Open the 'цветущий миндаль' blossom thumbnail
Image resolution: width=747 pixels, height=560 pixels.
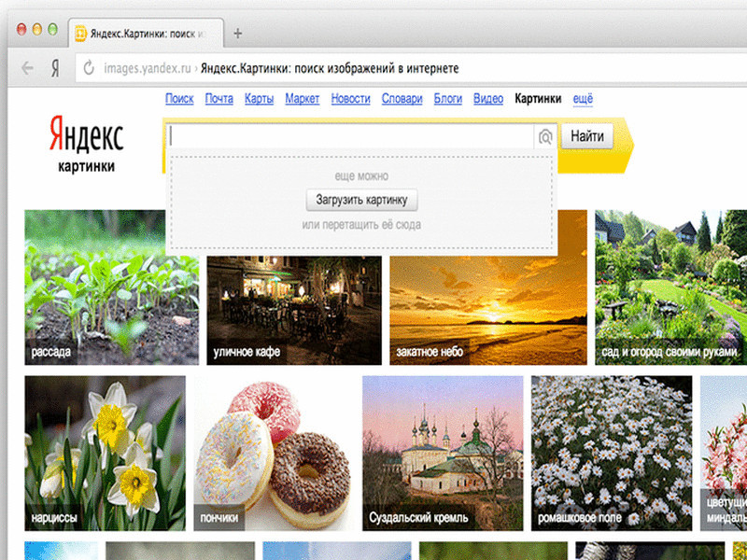tap(724, 454)
